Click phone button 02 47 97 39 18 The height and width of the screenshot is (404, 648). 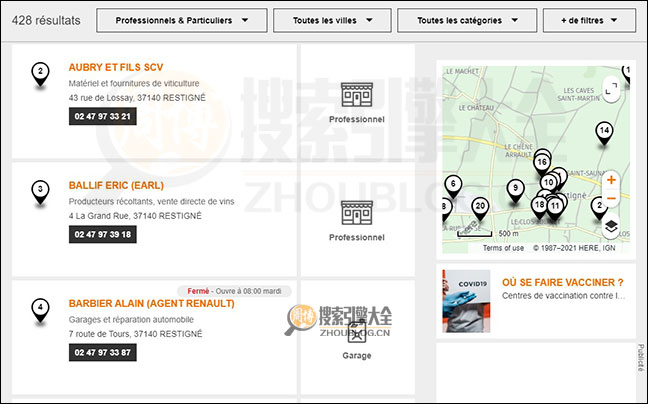[101, 234]
